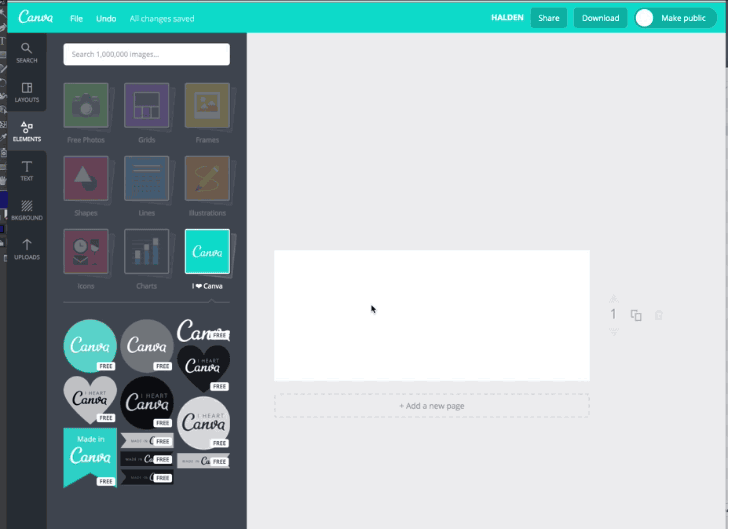The height and width of the screenshot is (529, 729).
Task: Open the File menu
Action: coord(77,18)
